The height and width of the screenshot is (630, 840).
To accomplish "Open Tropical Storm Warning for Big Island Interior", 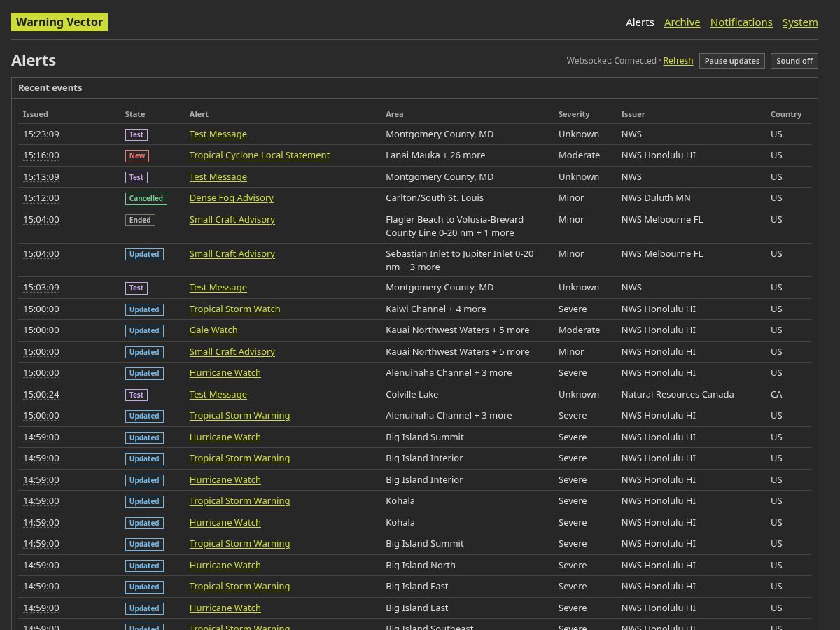I will (240, 458).
